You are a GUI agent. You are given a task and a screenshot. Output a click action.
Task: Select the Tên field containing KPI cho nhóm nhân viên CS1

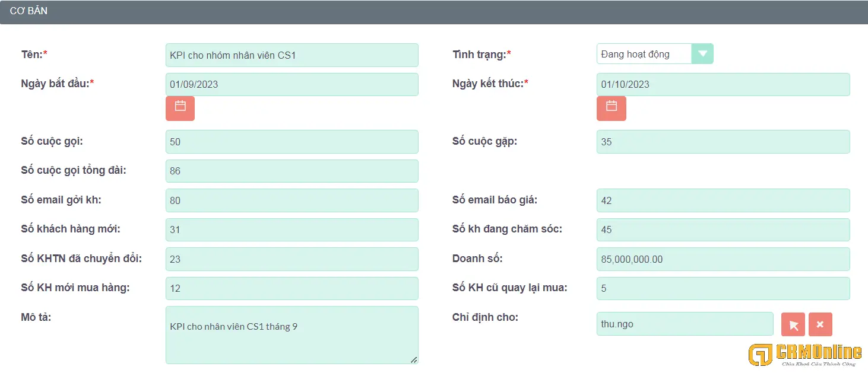tap(292, 55)
